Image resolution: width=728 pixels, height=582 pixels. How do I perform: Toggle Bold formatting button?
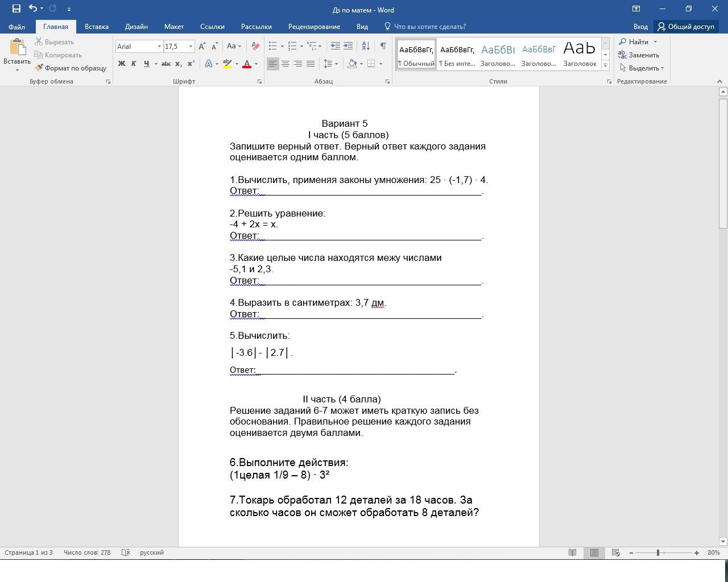point(121,64)
